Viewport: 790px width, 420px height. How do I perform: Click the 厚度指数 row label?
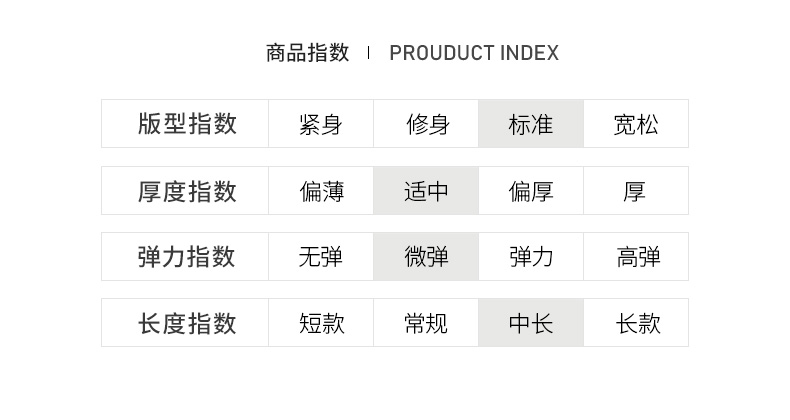(187, 191)
